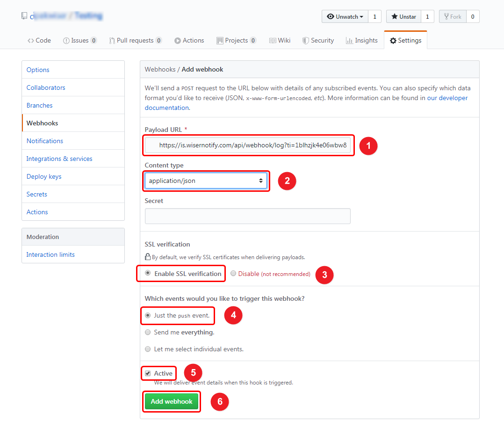The height and width of the screenshot is (428, 504).
Task: Click the Pull requests branch icon
Action: pyautogui.click(x=112, y=41)
